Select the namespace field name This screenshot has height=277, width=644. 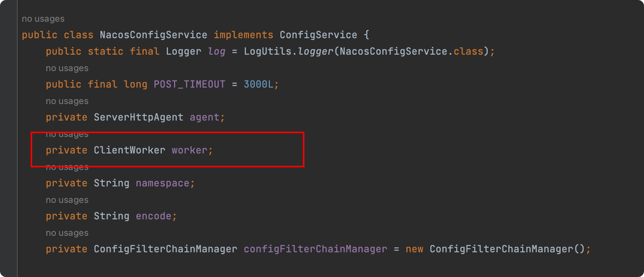(x=162, y=183)
